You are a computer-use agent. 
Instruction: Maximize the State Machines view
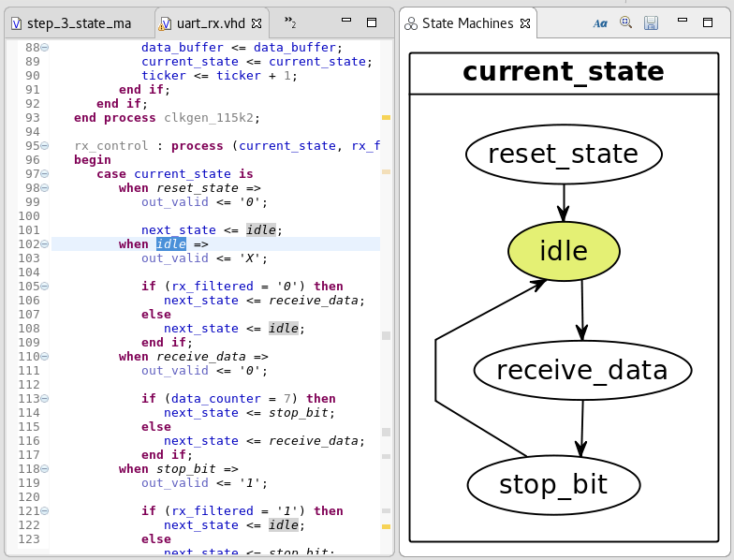click(708, 22)
